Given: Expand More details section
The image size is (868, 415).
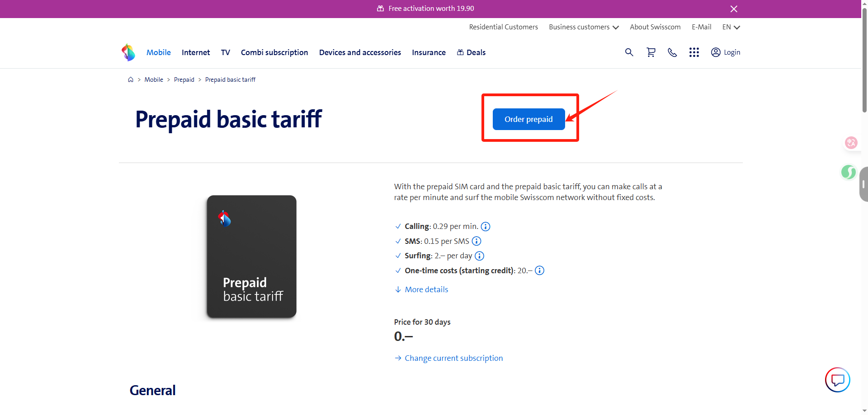Looking at the screenshot, I should [x=421, y=289].
